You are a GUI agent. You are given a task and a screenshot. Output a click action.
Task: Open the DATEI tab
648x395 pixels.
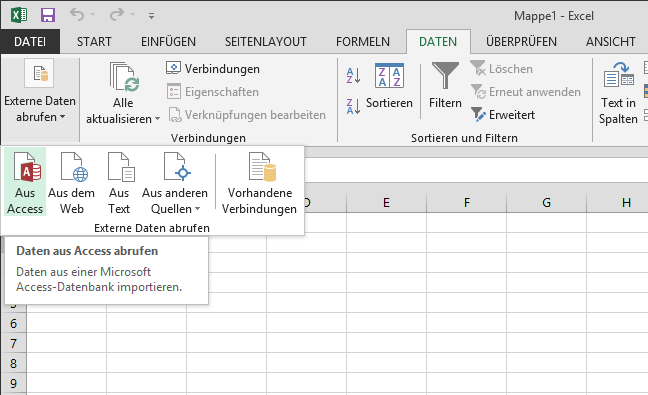point(30,41)
